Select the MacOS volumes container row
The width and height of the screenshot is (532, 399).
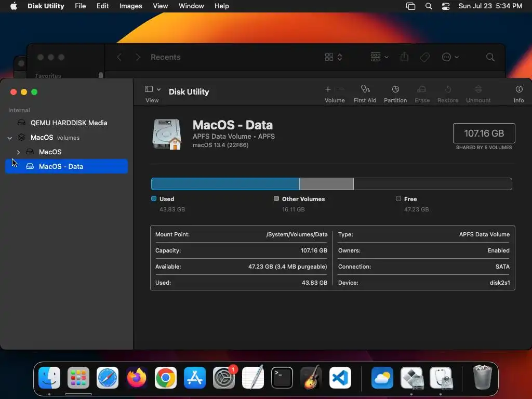[66, 137]
